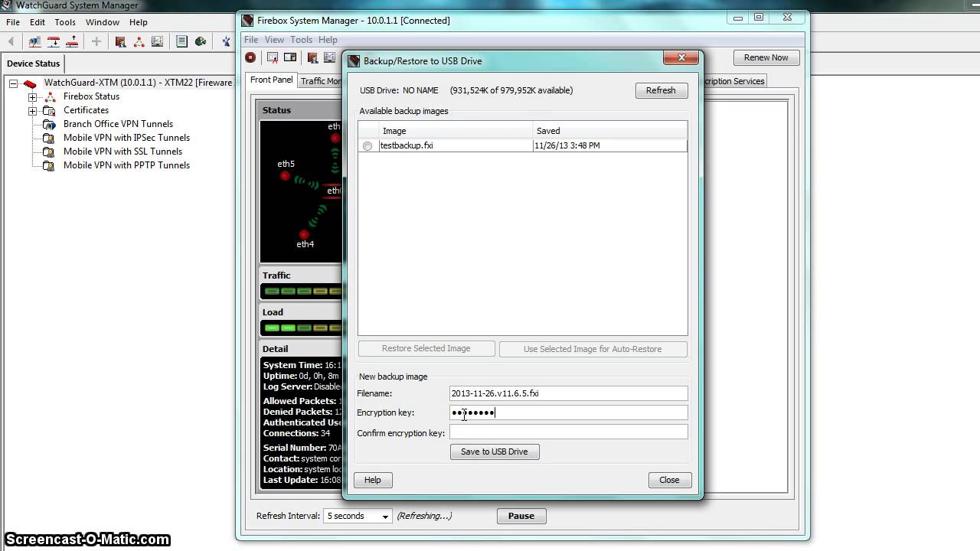Click the Saved column header
Viewport: 980px width, 551px height.
pyautogui.click(x=610, y=131)
